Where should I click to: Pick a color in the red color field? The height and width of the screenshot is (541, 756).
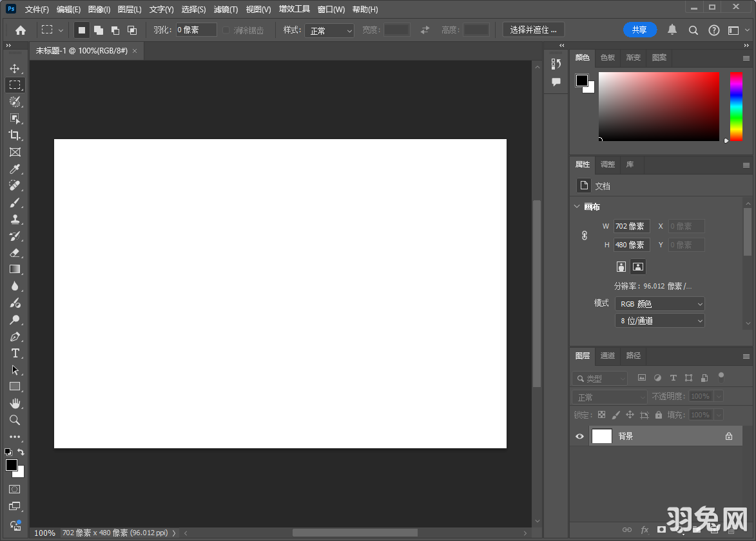click(659, 106)
